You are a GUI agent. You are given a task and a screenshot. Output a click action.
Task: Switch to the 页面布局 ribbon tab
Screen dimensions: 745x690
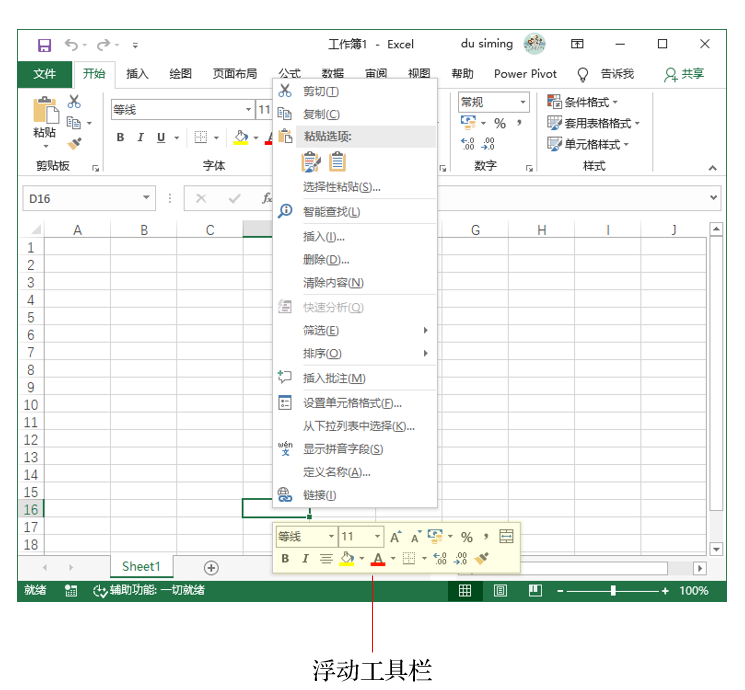point(235,74)
